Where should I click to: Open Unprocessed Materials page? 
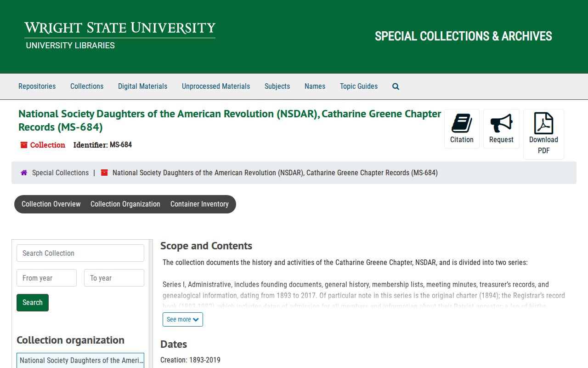pos(216,86)
